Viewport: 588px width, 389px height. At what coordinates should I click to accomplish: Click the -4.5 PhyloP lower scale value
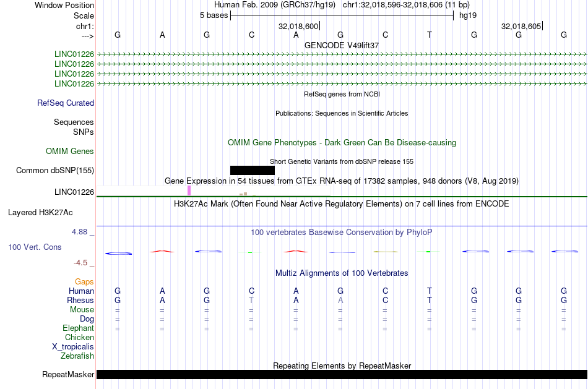pos(80,263)
